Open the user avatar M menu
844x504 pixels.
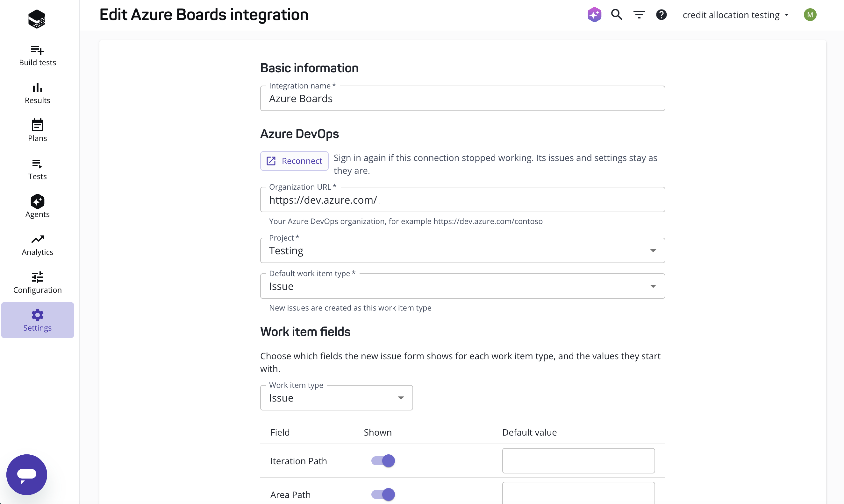pos(810,15)
